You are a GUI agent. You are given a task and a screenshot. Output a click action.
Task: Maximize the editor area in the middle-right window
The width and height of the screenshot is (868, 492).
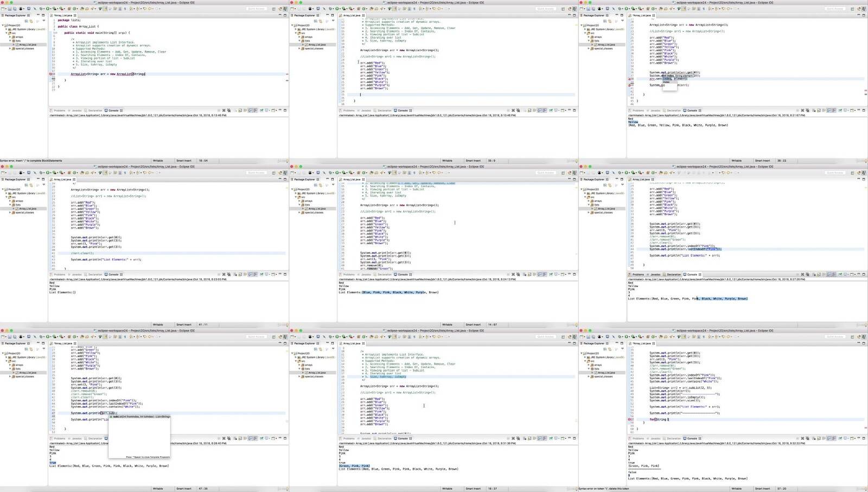coord(864,179)
